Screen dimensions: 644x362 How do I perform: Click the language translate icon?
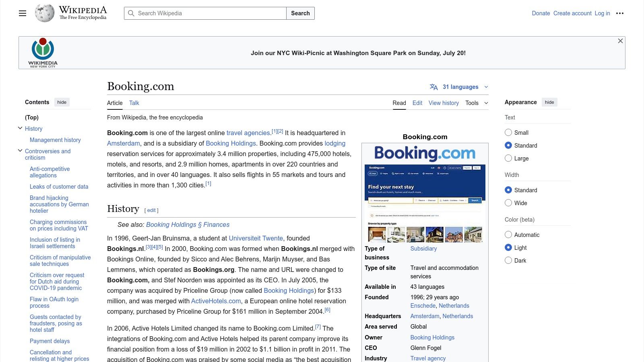pyautogui.click(x=433, y=87)
